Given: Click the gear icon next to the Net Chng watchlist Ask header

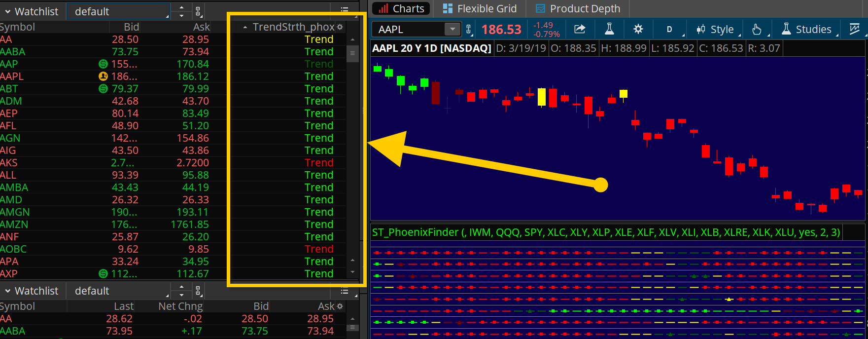Looking at the screenshot, I should pos(340,306).
